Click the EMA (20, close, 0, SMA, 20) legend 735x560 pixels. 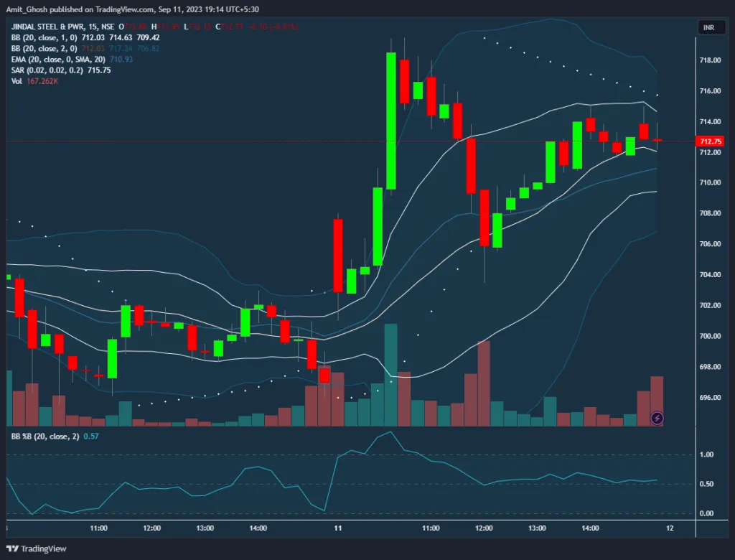[x=57, y=59]
